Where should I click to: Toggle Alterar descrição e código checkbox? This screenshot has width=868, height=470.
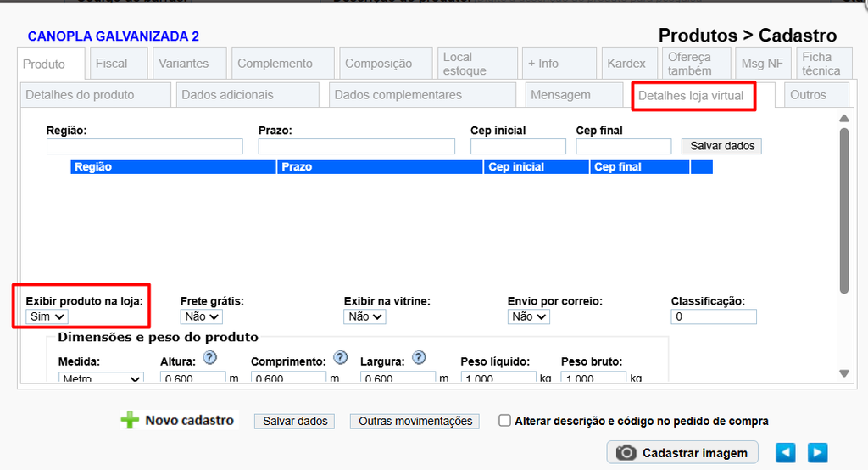504,421
